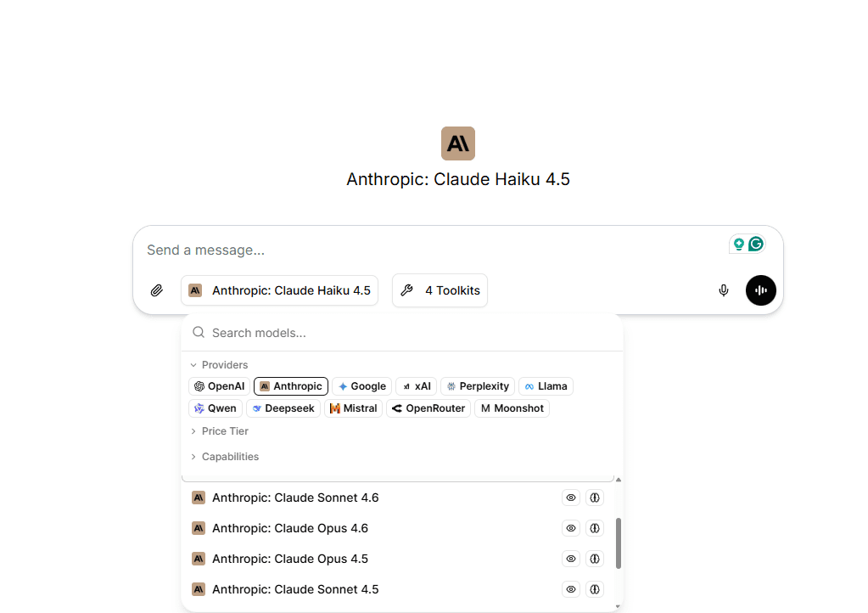
Task: Click the brain icon for Claude Opus 4.6
Action: tap(595, 528)
